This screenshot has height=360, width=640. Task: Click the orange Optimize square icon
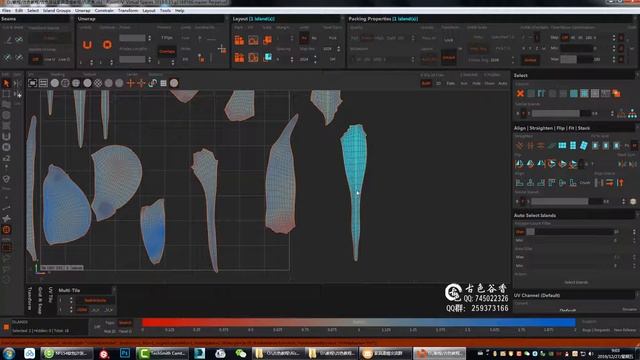point(107,44)
